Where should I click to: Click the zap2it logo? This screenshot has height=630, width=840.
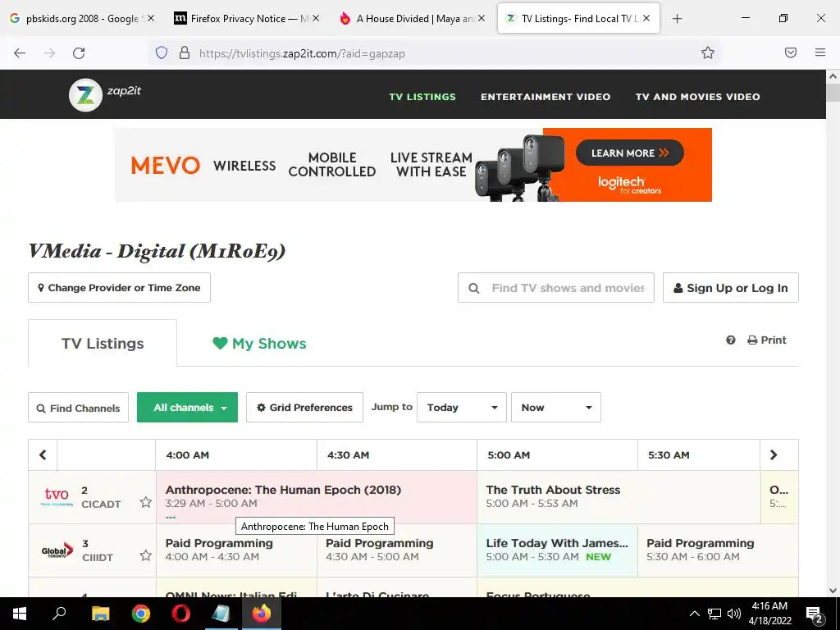(105, 95)
